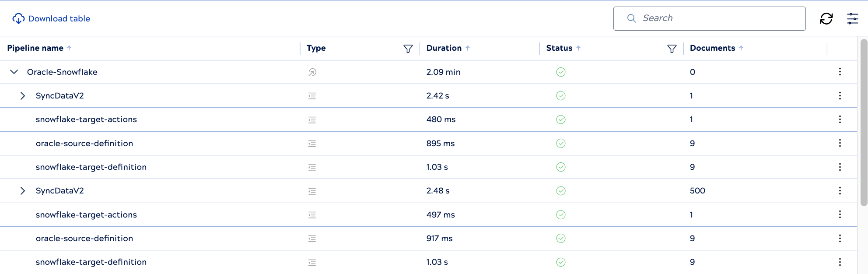Collapse the Oracle-Snowflake pipeline row
This screenshot has height=274, width=868.
pos(14,72)
